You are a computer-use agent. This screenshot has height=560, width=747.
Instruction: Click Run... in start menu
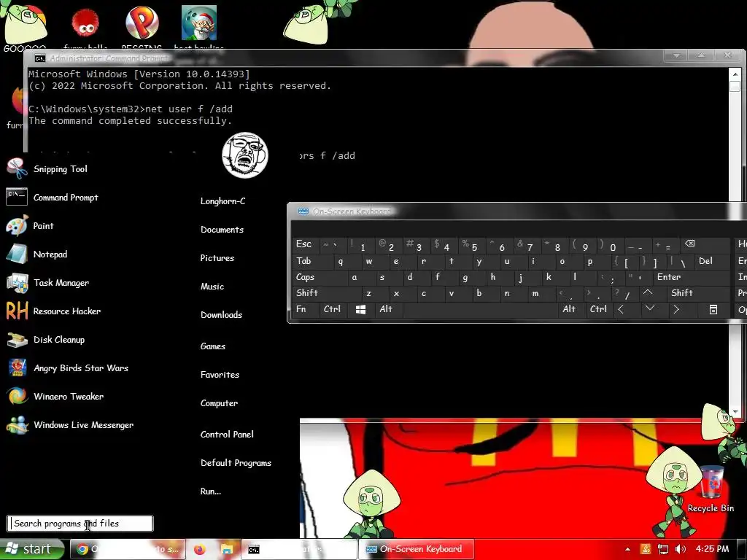tap(211, 491)
